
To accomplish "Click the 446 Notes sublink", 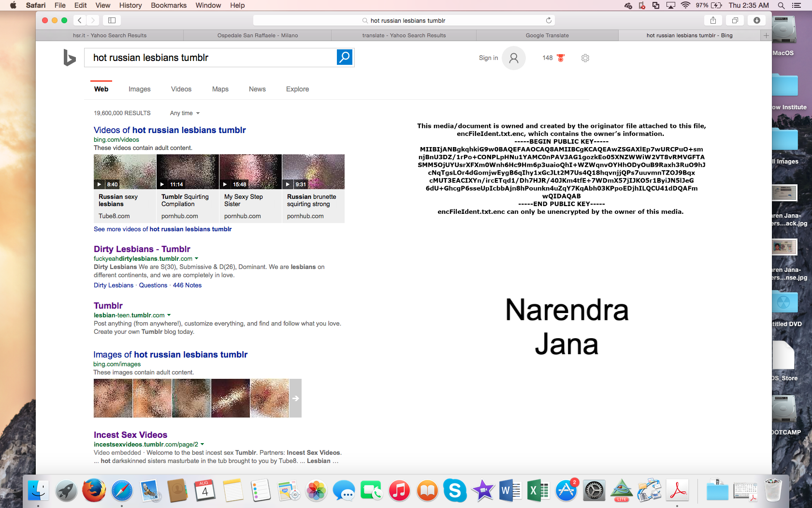I will tap(187, 285).
